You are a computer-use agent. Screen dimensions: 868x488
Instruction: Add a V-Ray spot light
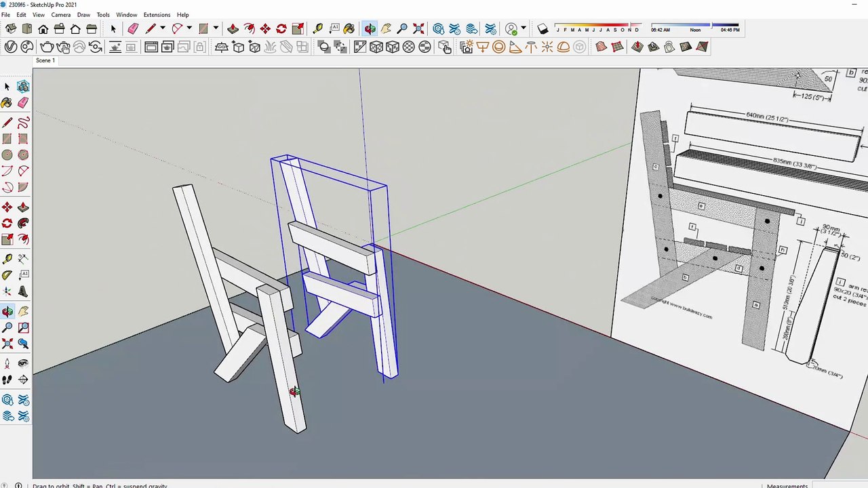(x=515, y=47)
